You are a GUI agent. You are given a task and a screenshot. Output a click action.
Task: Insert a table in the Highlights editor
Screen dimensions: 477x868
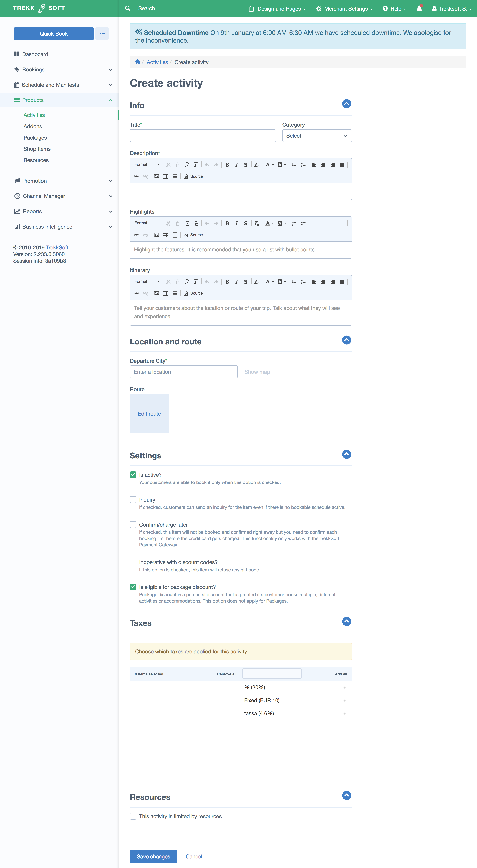[x=166, y=235]
